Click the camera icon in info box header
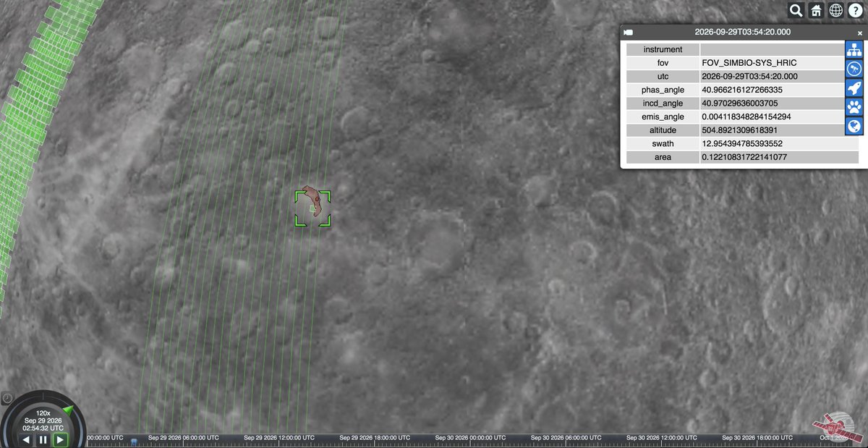This screenshot has width=868, height=448. tap(629, 33)
